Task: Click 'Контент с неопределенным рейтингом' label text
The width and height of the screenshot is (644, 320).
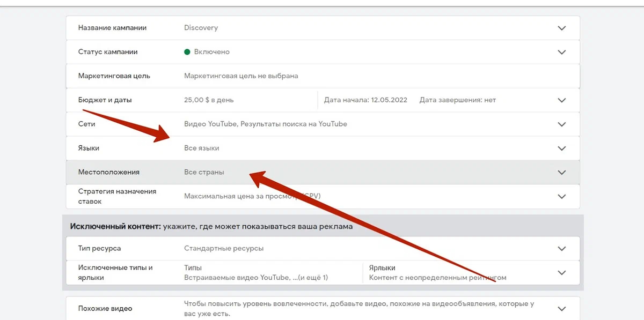Action: click(x=437, y=278)
